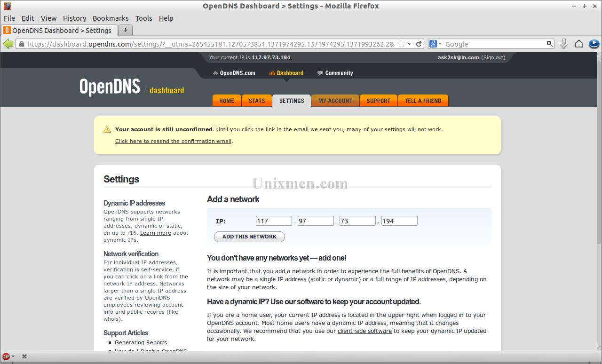Open the View menu

click(x=48, y=18)
